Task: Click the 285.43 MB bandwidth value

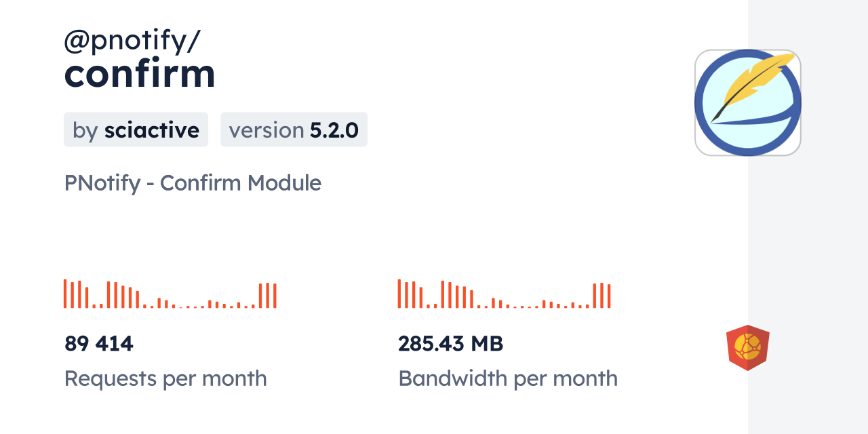Action: pyautogui.click(x=450, y=344)
